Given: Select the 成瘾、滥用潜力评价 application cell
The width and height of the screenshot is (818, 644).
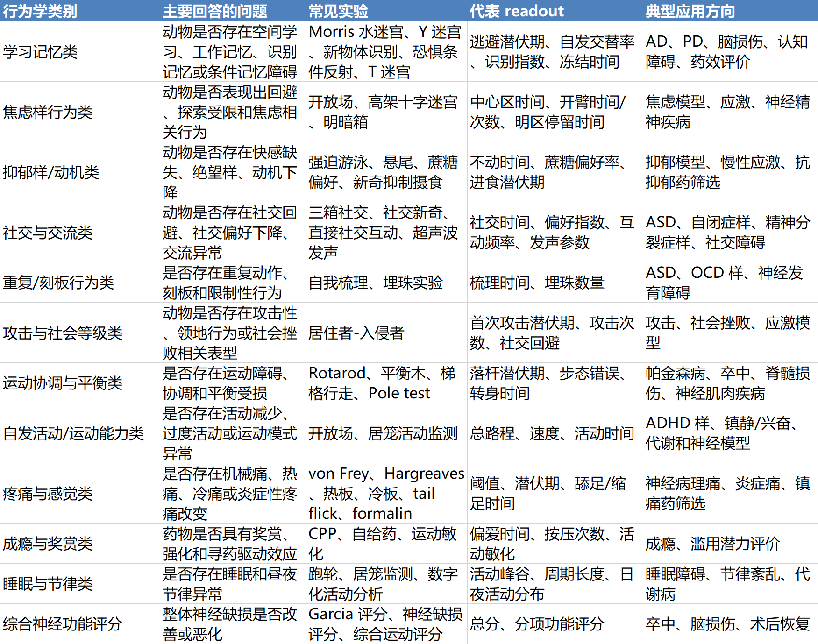Looking at the screenshot, I should (712, 544).
